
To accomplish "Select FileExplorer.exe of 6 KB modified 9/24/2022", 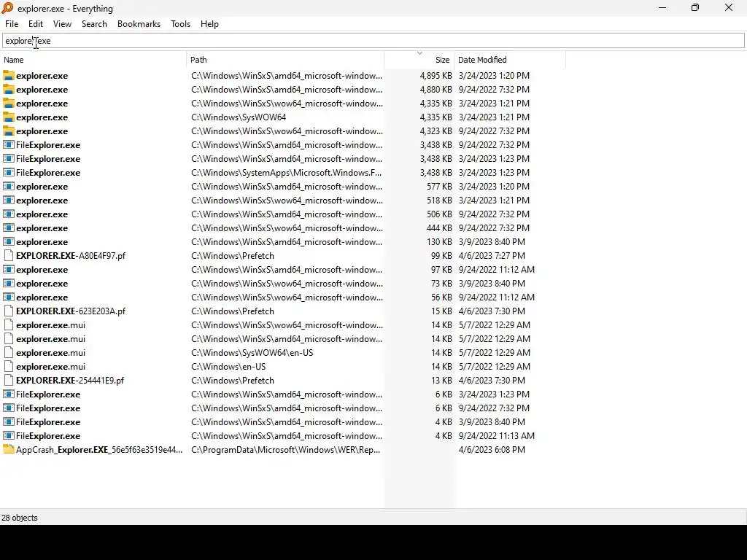I will point(48,408).
